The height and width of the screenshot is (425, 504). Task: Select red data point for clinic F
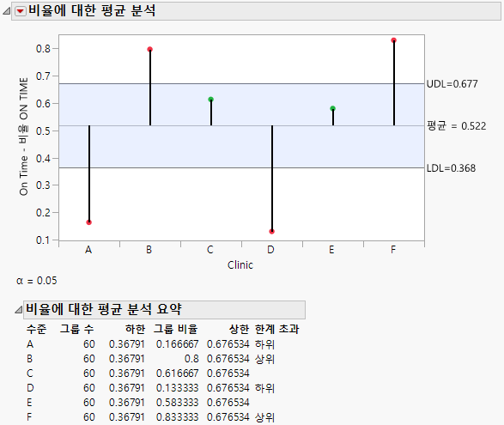coord(394,40)
